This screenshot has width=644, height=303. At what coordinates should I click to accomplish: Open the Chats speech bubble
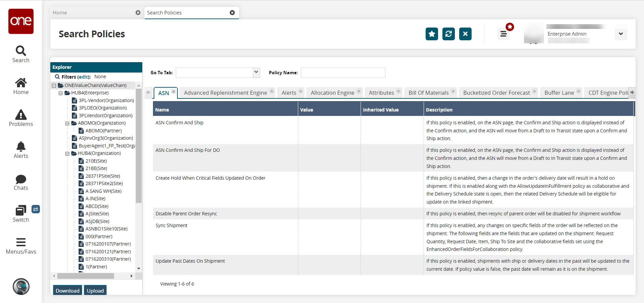[x=21, y=179]
